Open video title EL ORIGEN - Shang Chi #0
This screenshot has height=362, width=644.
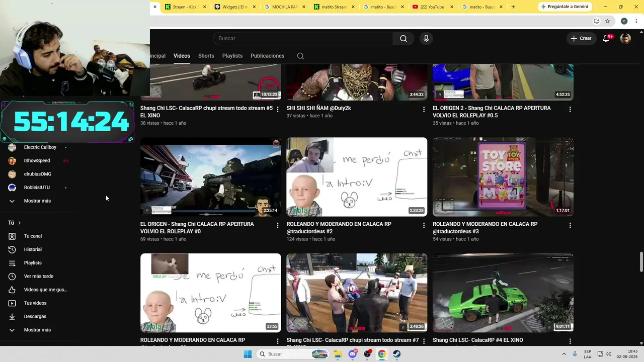pyautogui.click(x=197, y=228)
